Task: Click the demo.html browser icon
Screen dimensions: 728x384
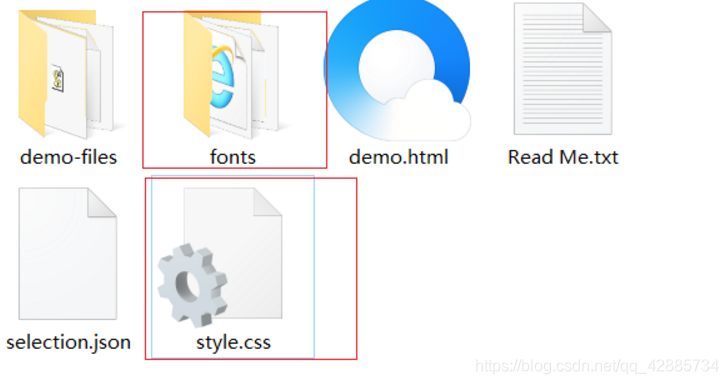Action: [397, 70]
